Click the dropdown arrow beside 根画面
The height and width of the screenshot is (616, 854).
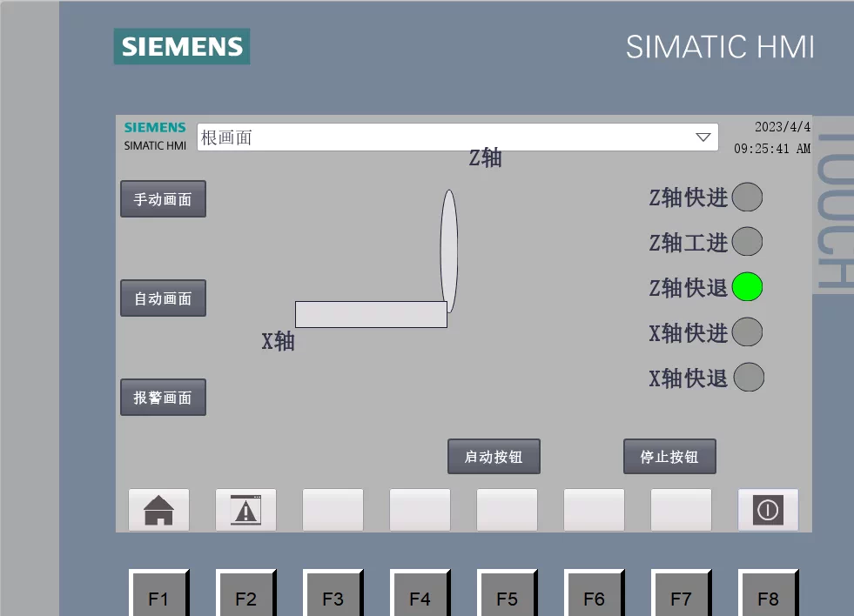click(x=703, y=137)
